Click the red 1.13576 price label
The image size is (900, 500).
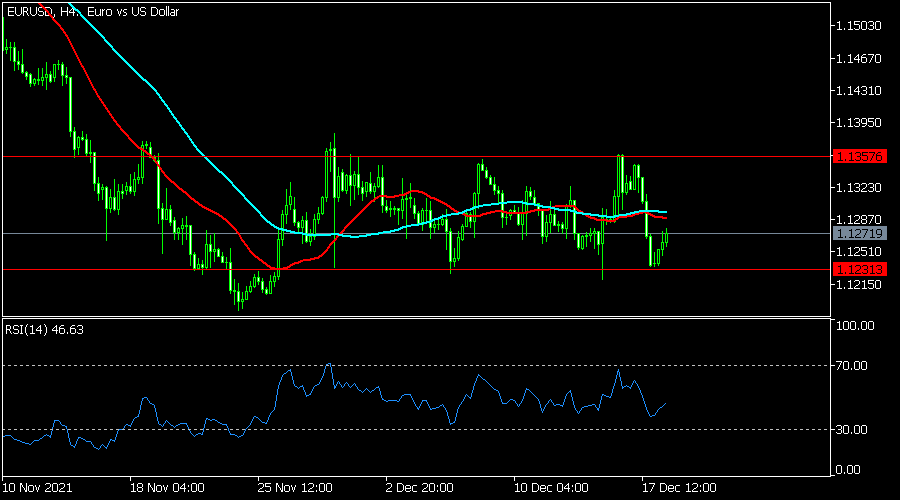click(x=859, y=156)
